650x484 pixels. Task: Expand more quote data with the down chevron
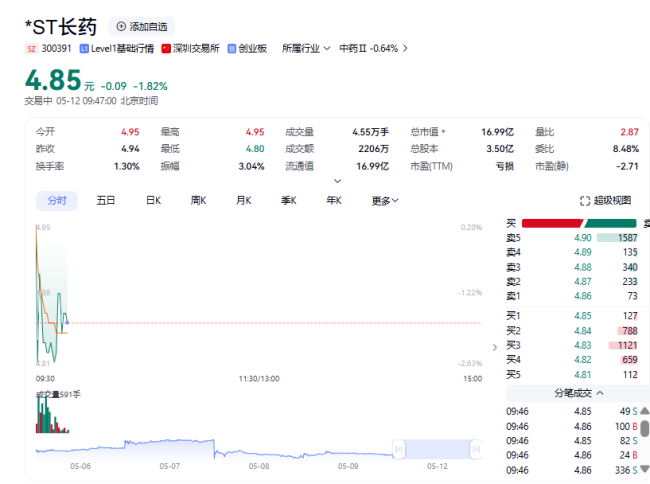[337, 181]
